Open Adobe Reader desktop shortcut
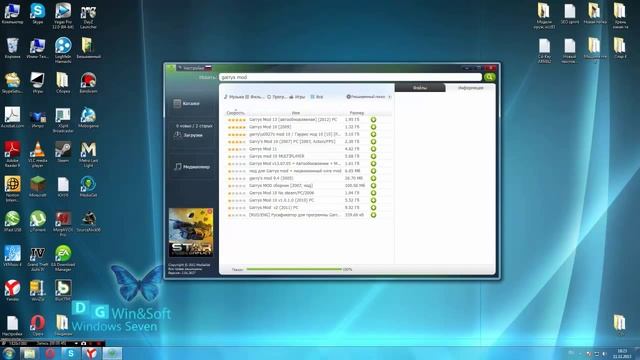Image resolution: width=640 pixels, height=360 pixels. point(12,154)
